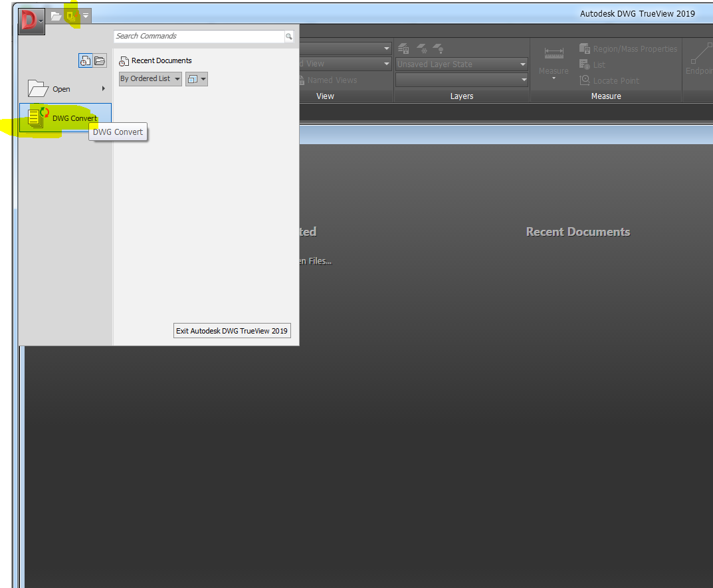The image size is (713, 588).
Task: Open the Unsaved Layer State dropdown
Action: (x=462, y=64)
